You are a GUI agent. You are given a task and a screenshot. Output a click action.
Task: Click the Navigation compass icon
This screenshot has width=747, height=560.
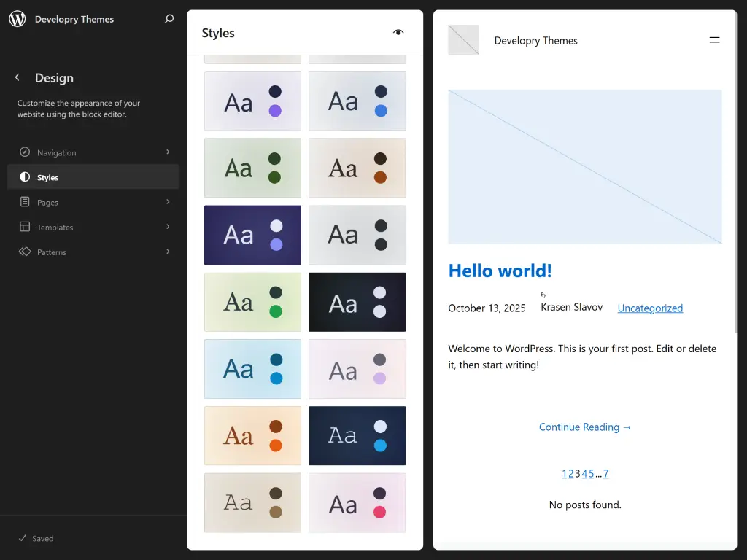click(25, 152)
